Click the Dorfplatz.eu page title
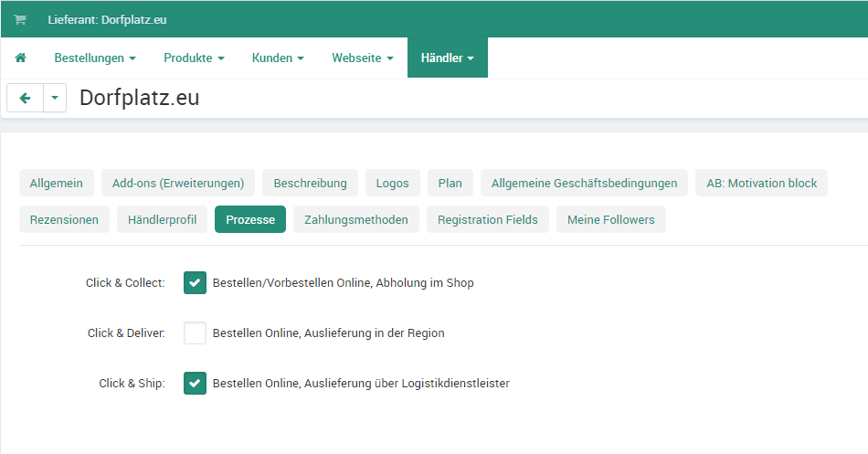 point(140,98)
